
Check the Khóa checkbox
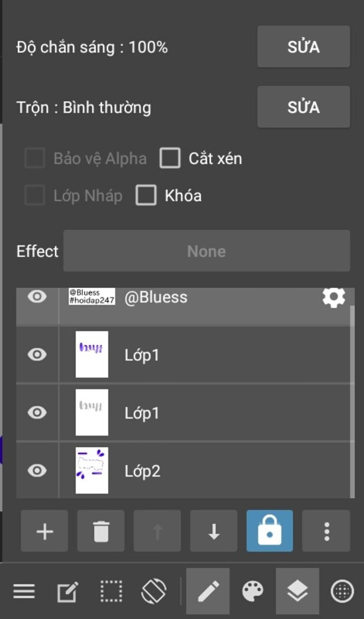tap(146, 195)
